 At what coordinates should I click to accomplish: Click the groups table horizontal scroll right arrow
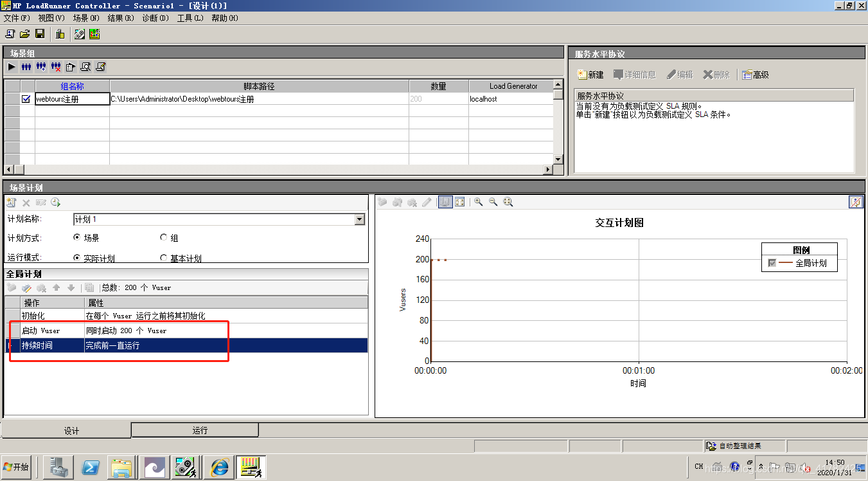(548, 170)
